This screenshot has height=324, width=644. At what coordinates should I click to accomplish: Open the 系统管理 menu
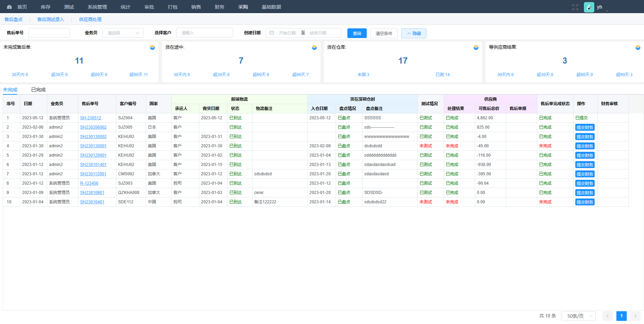pyautogui.click(x=97, y=7)
